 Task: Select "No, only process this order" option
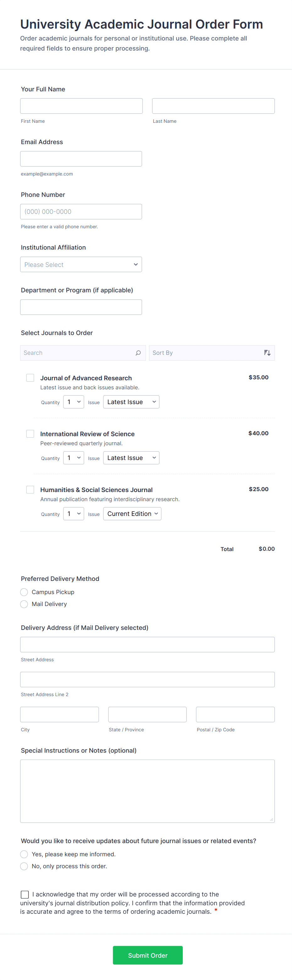tap(24, 866)
